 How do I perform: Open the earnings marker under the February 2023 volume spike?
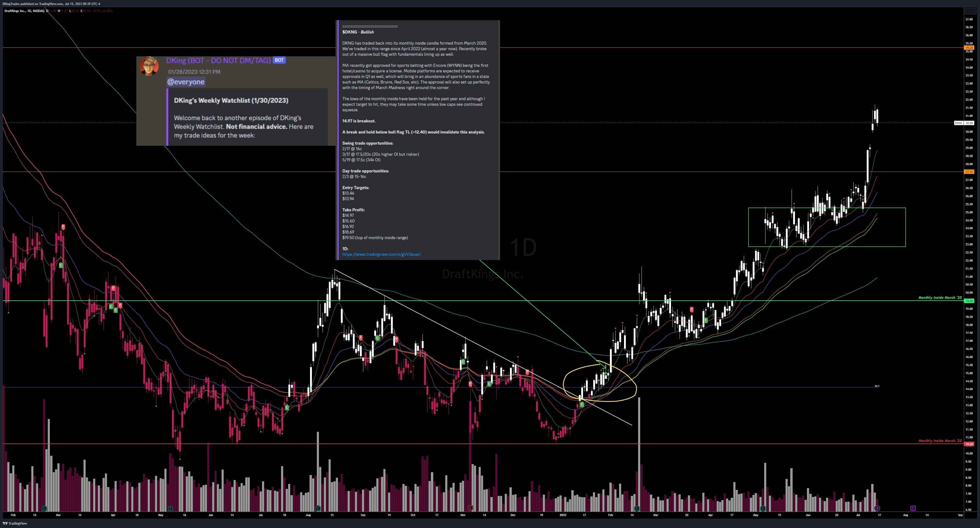pyautogui.click(x=637, y=508)
